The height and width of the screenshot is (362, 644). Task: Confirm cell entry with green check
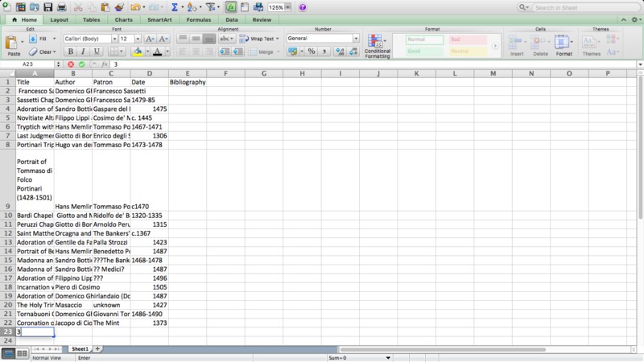82,64
